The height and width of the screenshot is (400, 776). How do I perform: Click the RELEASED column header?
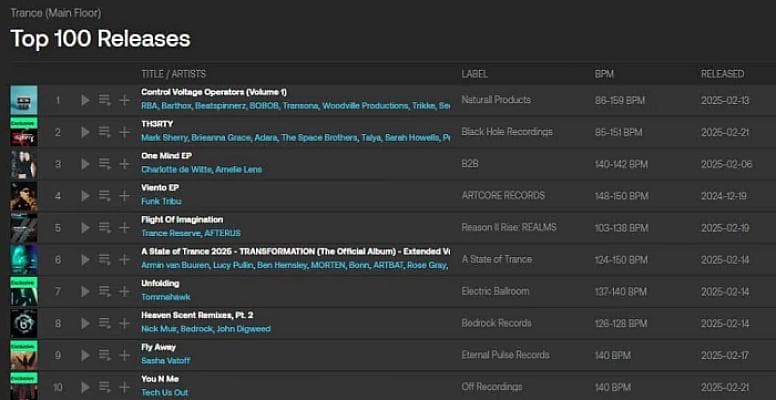722,74
